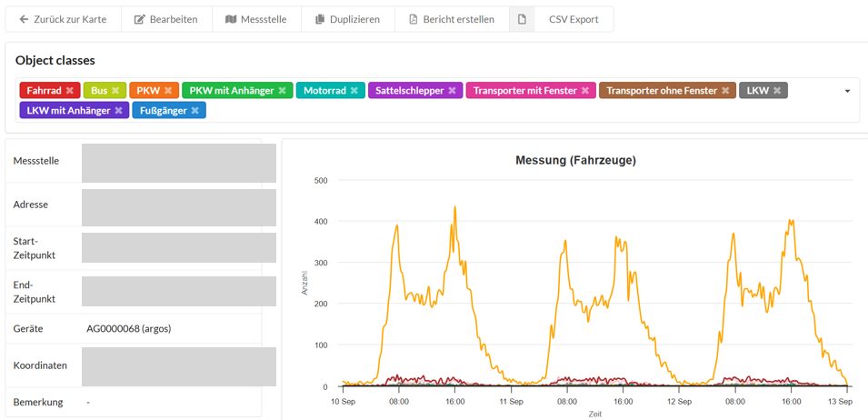Viewport: 868px width, 420px height.
Task: Go back via Zurück zur Karte button
Action: pyautogui.click(x=63, y=19)
